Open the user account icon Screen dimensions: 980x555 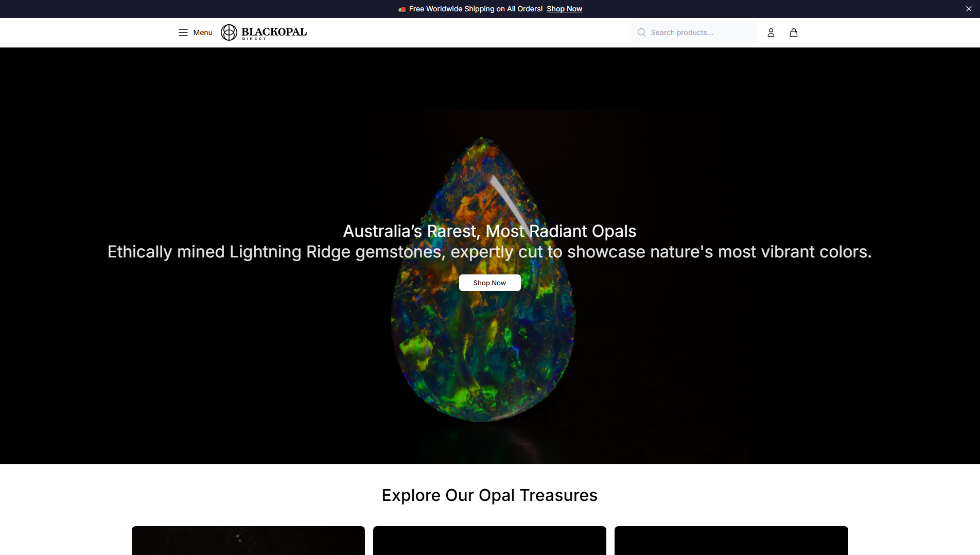point(771,32)
